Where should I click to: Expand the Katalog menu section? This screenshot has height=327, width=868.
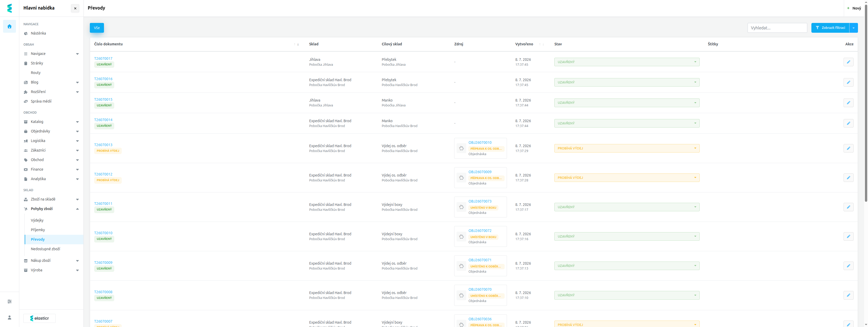point(51,122)
